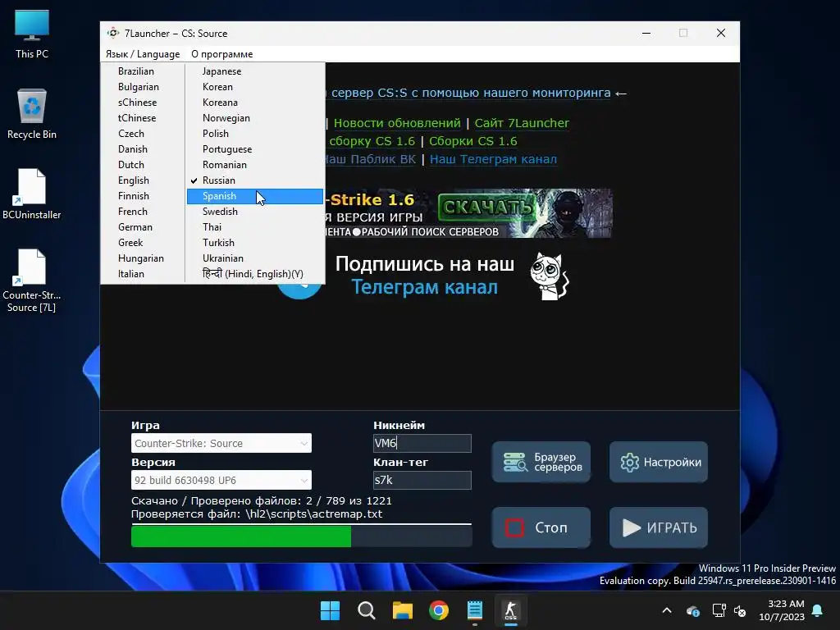Select Korean language
840x630 pixels.
click(x=255, y=87)
